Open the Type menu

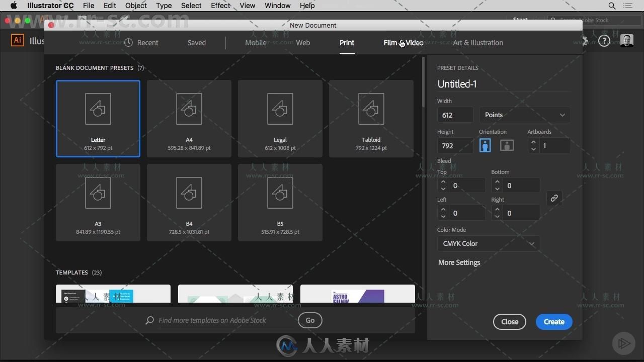click(x=164, y=6)
